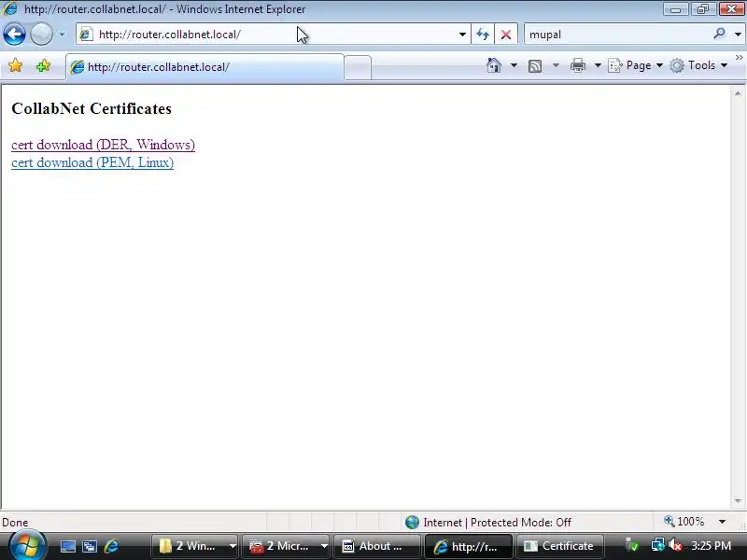Click the CollabNet Certificates heading
Image resolution: width=747 pixels, height=560 pixels.
tap(92, 108)
